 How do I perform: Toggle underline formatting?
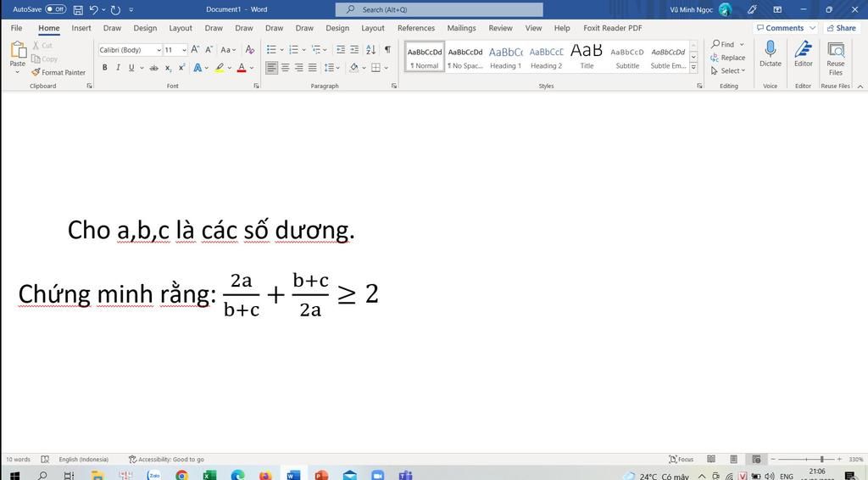click(x=131, y=68)
